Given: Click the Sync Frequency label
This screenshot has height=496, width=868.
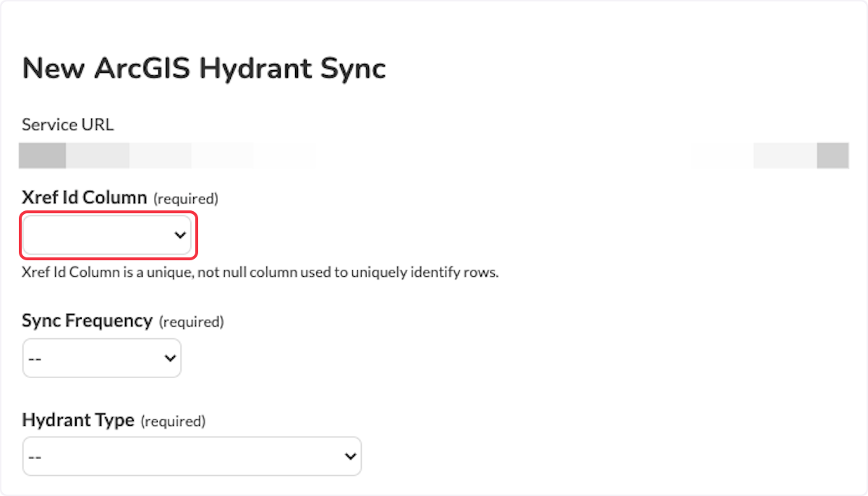Looking at the screenshot, I should 88,321.
